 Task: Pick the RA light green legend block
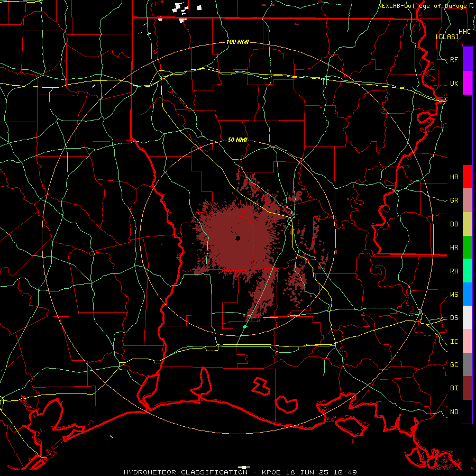click(x=467, y=271)
